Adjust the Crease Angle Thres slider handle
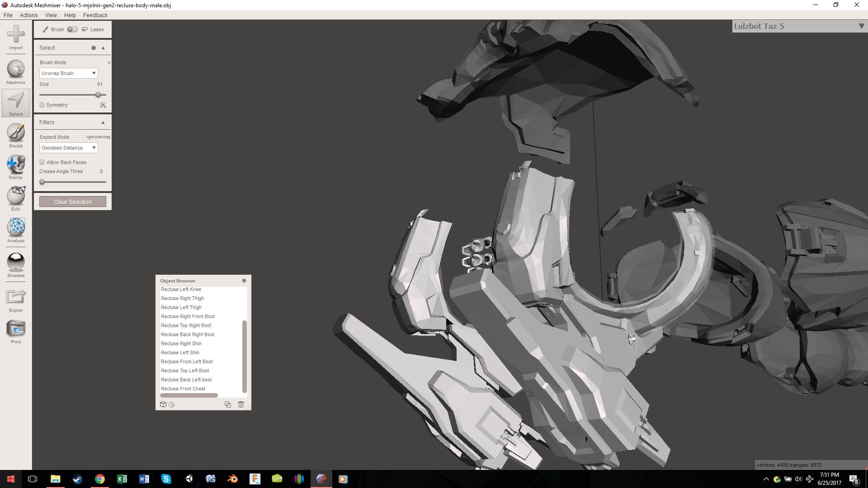Image resolution: width=868 pixels, height=488 pixels. pos(42,182)
